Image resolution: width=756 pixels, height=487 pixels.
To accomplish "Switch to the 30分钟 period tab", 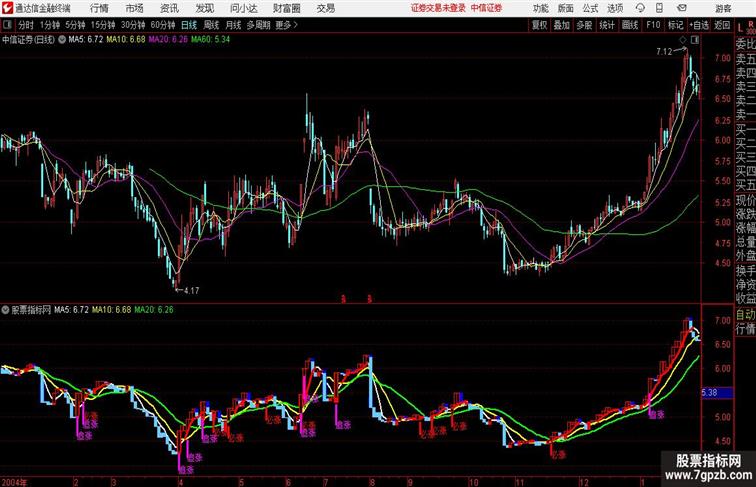I will click(133, 25).
